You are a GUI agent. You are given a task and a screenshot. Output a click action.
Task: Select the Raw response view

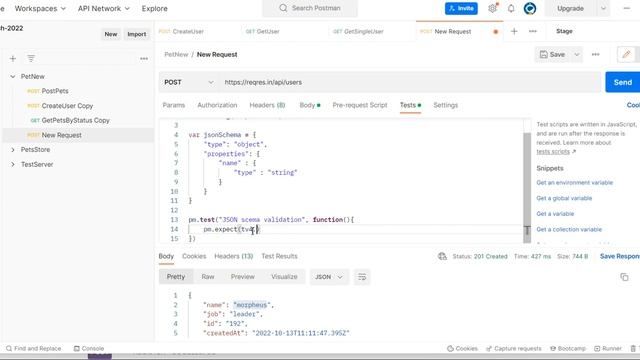click(x=208, y=277)
